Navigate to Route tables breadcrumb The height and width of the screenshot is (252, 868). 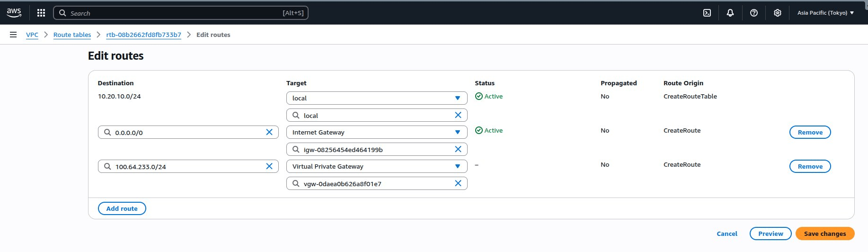[x=72, y=35]
